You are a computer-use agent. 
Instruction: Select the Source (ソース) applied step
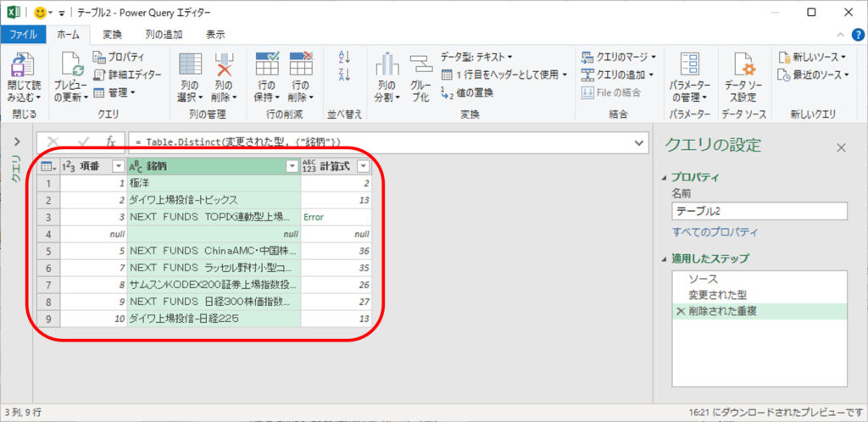tap(759, 279)
